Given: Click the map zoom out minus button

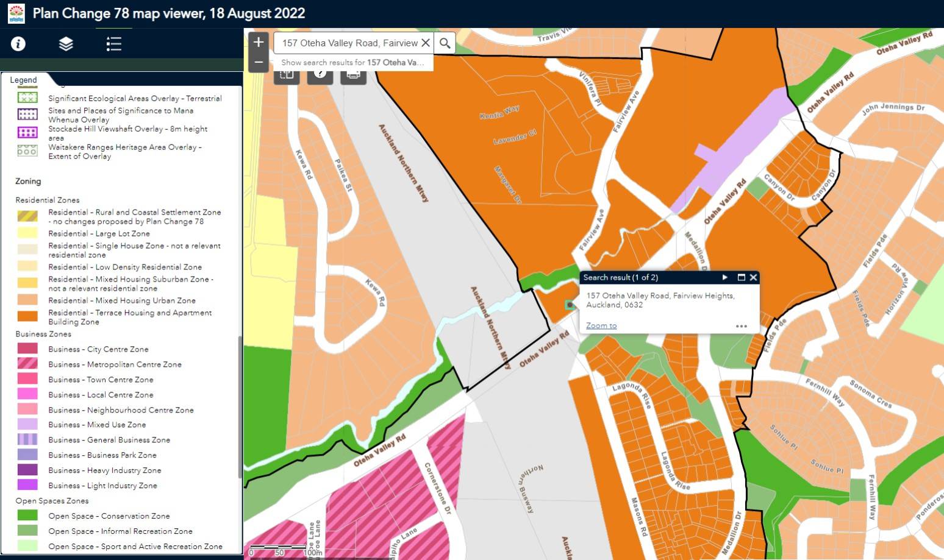Looking at the screenshot, I should 259,62.
